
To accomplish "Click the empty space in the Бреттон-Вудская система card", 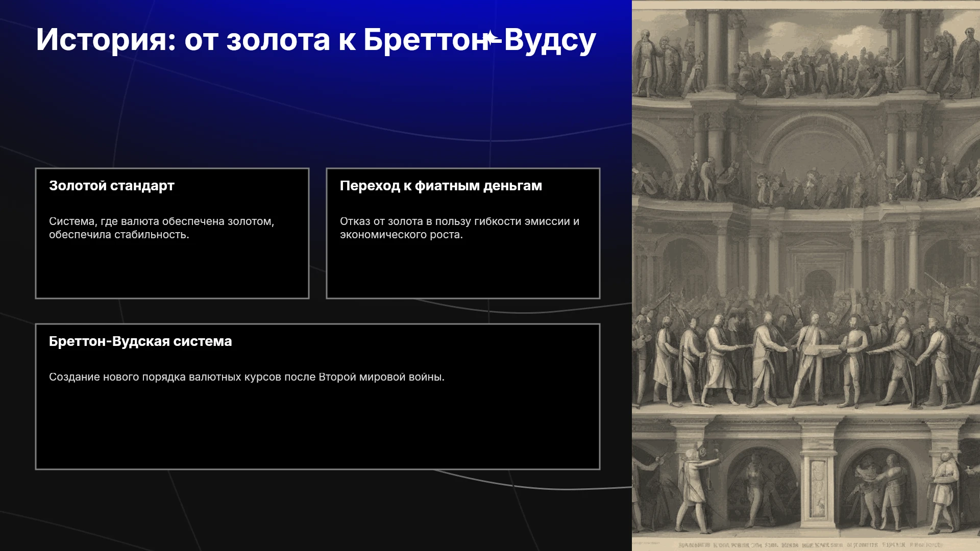I will pos(317,426).
